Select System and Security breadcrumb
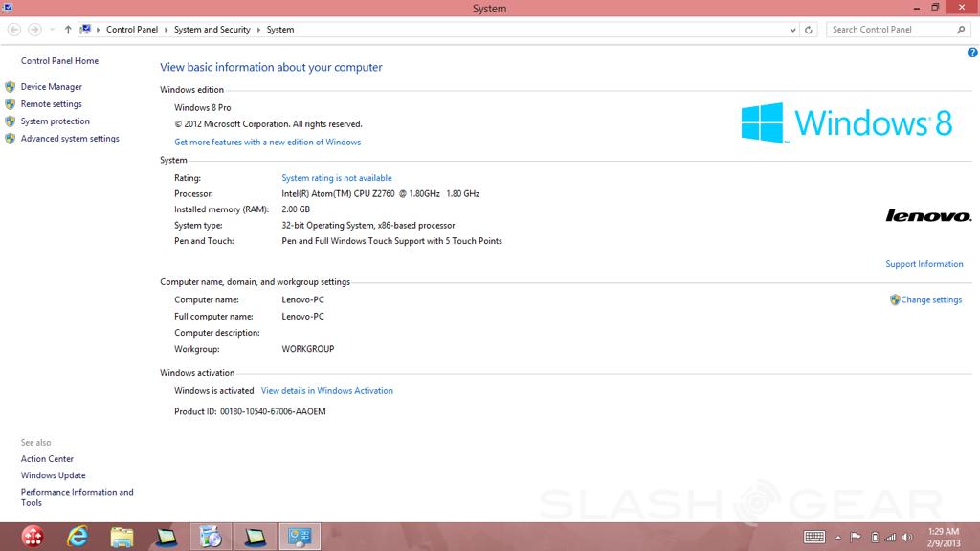The image size is (980, 551). pyautogui.click(x=212, y=30)
